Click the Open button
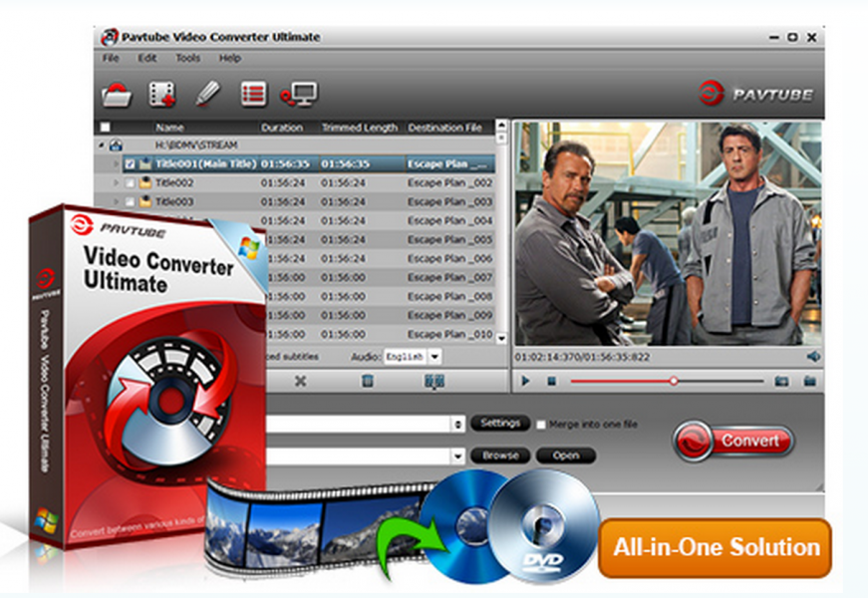 coord(566,455)
